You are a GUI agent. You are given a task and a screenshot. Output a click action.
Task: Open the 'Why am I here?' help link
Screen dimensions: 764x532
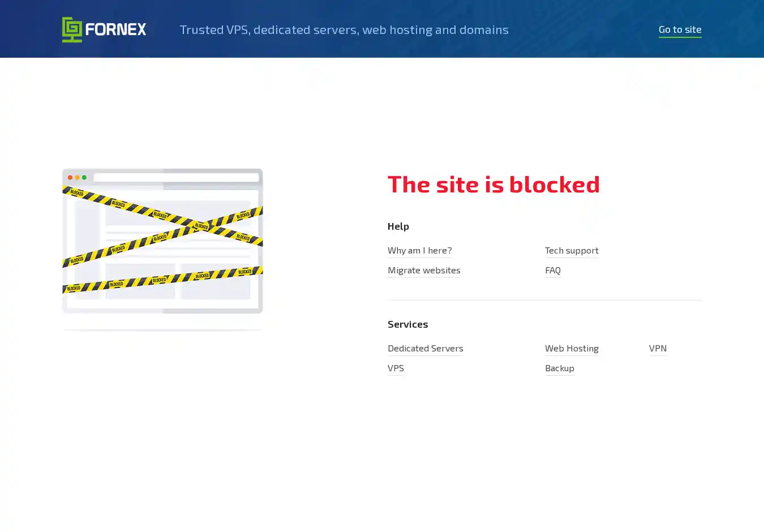pos(419,250)
